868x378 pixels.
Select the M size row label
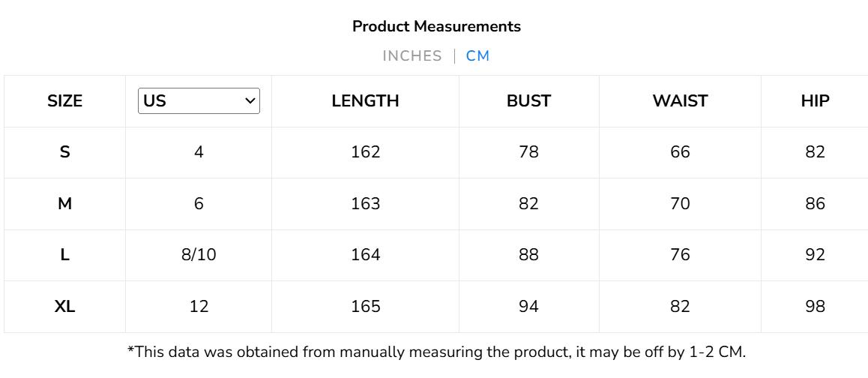[x=65, y=204]
